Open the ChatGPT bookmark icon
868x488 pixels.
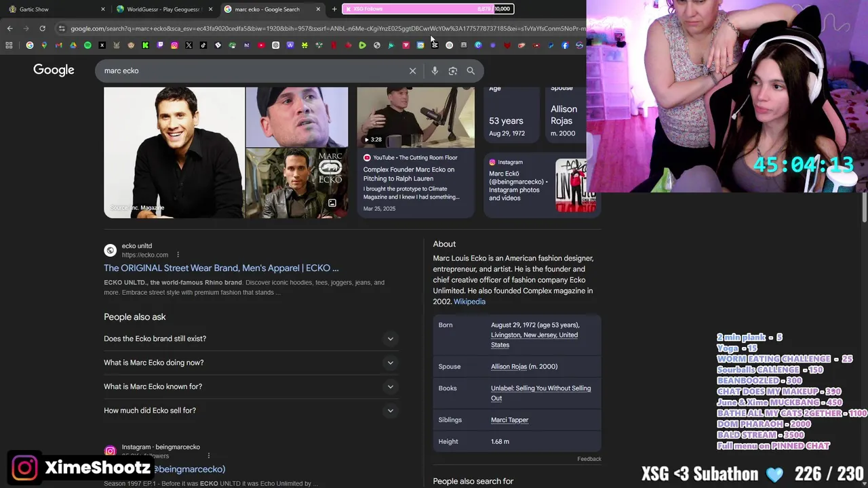click(275, 45)
